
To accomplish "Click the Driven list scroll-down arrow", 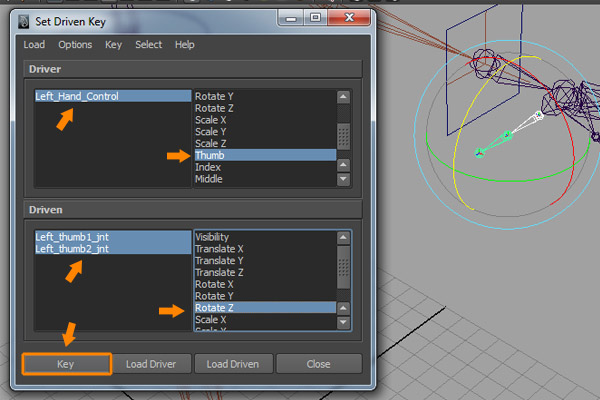I will click(343, 322).
